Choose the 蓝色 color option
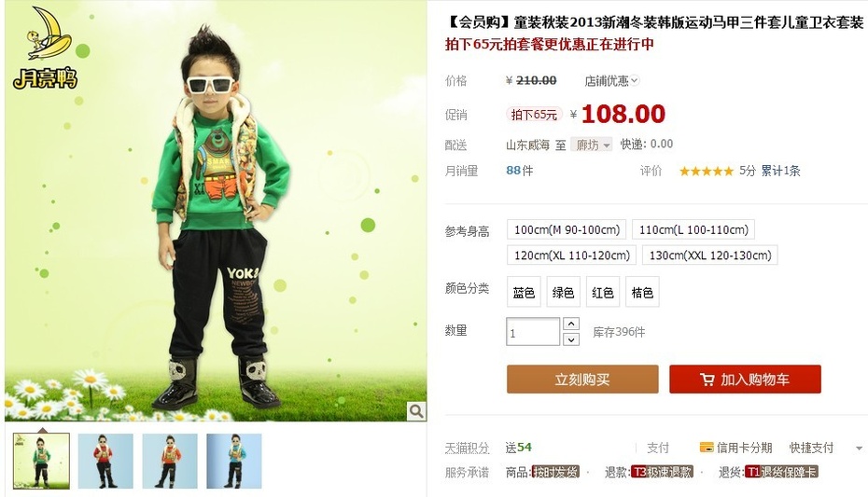This screenshot has width=868, height=497. tap(524, 292)
